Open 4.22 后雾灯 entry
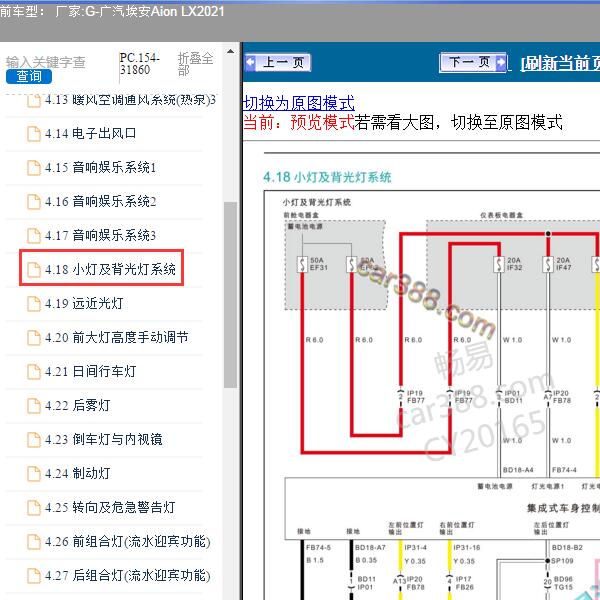Image resolution: width=600 pixels, height=600 pixels. (78, 405)
